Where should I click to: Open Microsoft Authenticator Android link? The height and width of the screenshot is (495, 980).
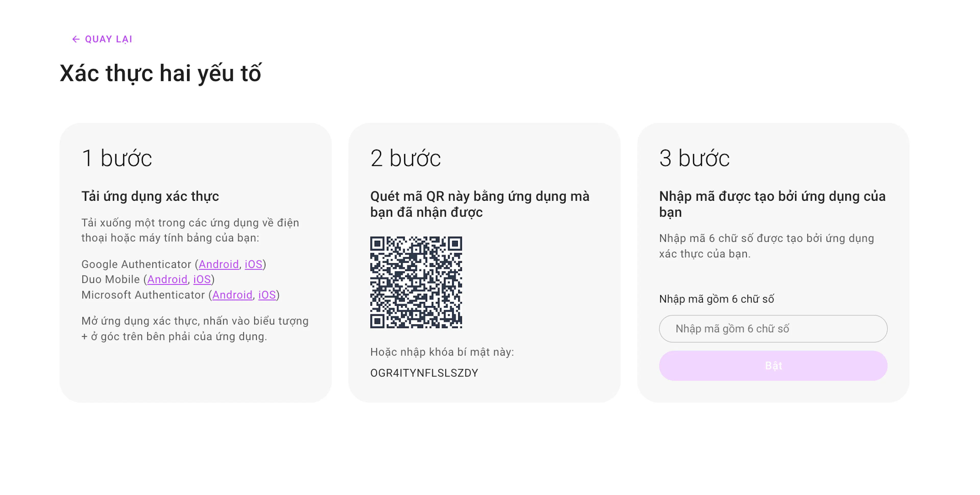232,295
